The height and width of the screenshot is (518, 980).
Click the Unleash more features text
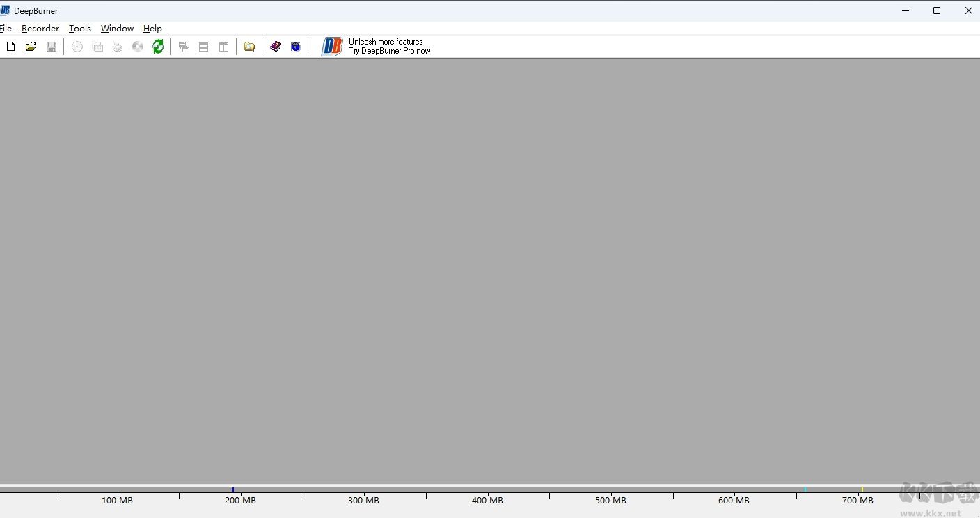coord(386,42)
